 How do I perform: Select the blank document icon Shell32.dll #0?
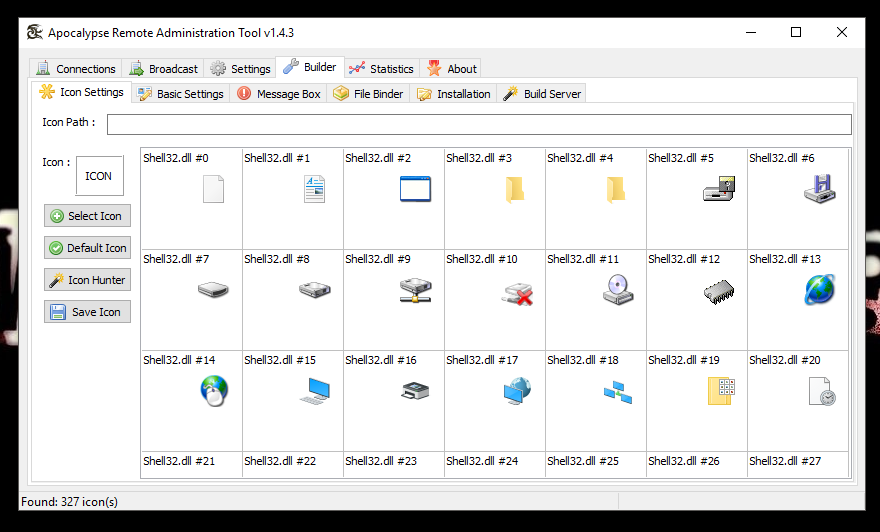pyautogui.click(x=213, y=189)
